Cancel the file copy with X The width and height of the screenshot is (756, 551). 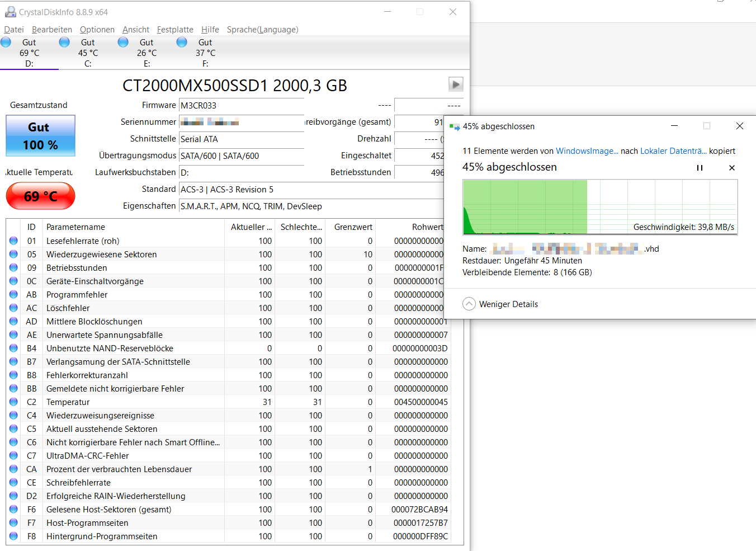[732, 168]
